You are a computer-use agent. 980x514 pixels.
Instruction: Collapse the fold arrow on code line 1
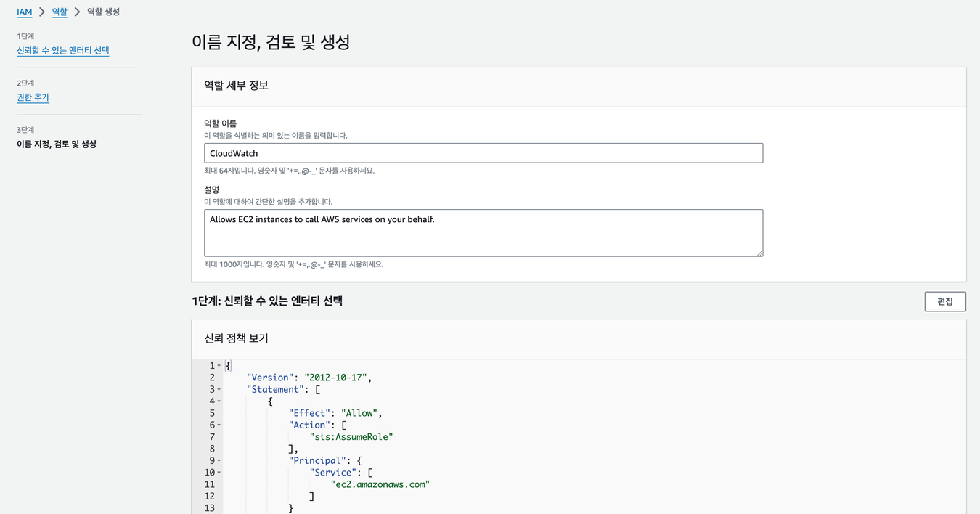point(219,366)
